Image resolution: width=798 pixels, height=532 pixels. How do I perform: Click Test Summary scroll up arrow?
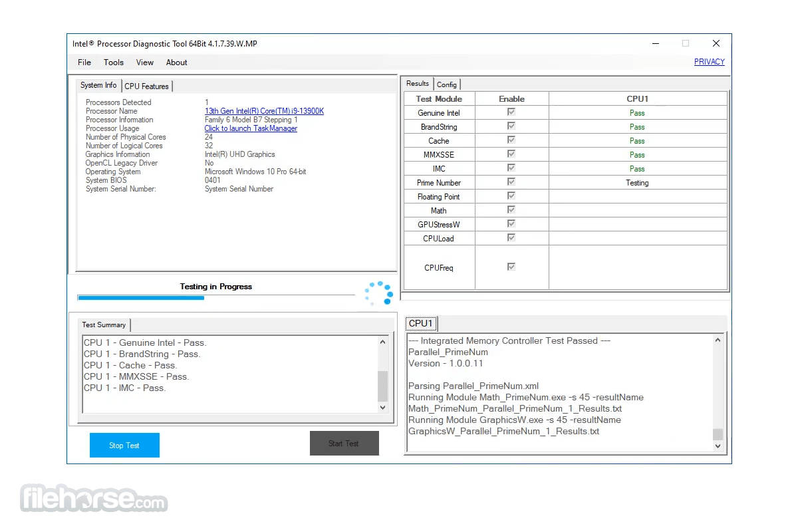(382, 342)
